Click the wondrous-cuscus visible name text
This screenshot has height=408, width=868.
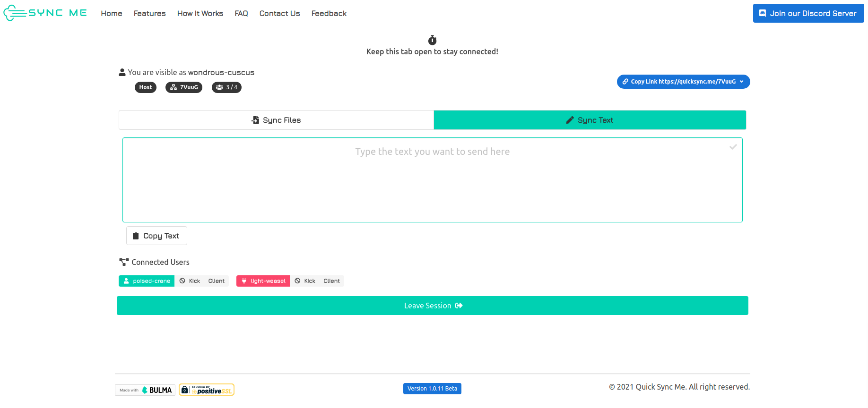pos(221,72)
